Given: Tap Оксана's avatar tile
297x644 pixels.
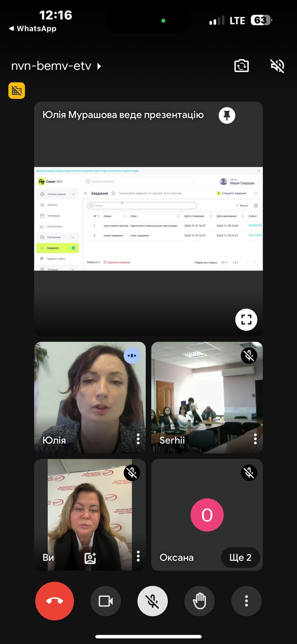Looking at the screenshot, I should 207,515.
